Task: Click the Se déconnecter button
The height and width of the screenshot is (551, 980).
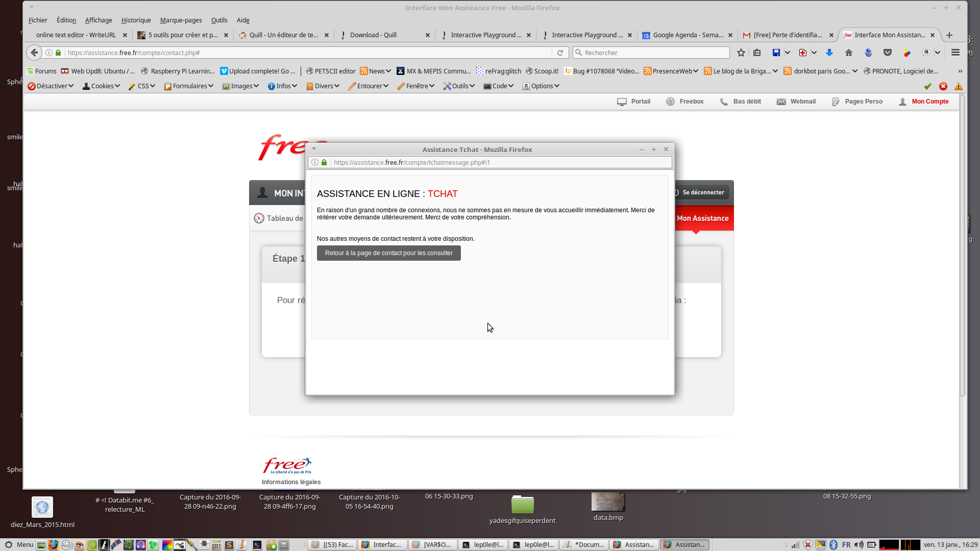Action: (702, 192)
